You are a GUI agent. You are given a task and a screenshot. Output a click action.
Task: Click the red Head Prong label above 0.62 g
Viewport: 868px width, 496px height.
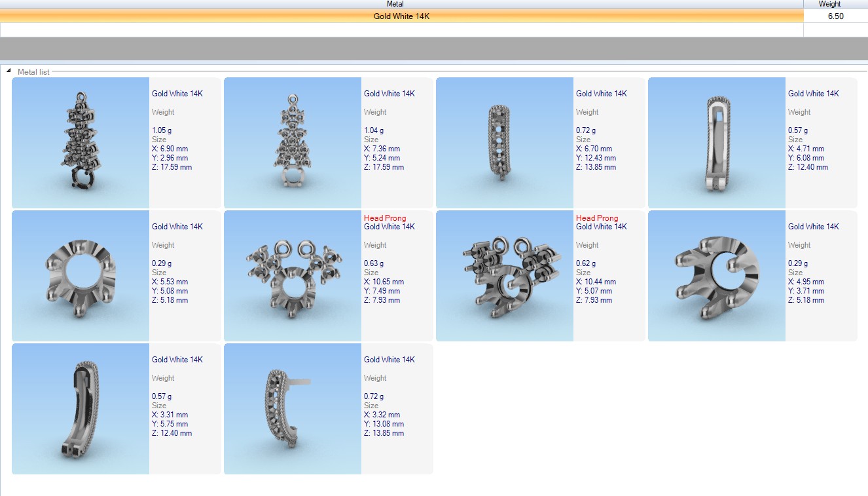(x=597, y=218)
